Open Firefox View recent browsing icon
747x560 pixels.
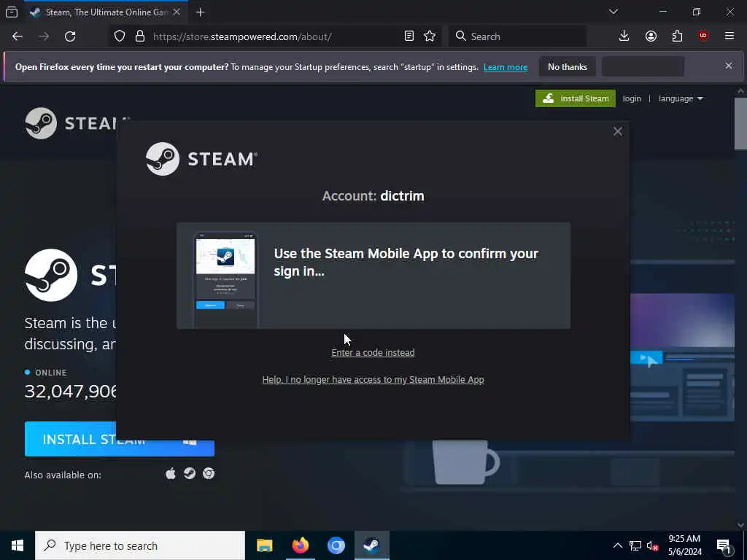[x=12, y=12]
